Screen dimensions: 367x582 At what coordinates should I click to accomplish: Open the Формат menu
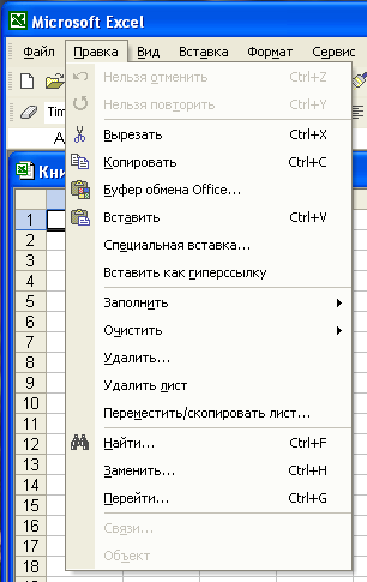tap(270, 52)
